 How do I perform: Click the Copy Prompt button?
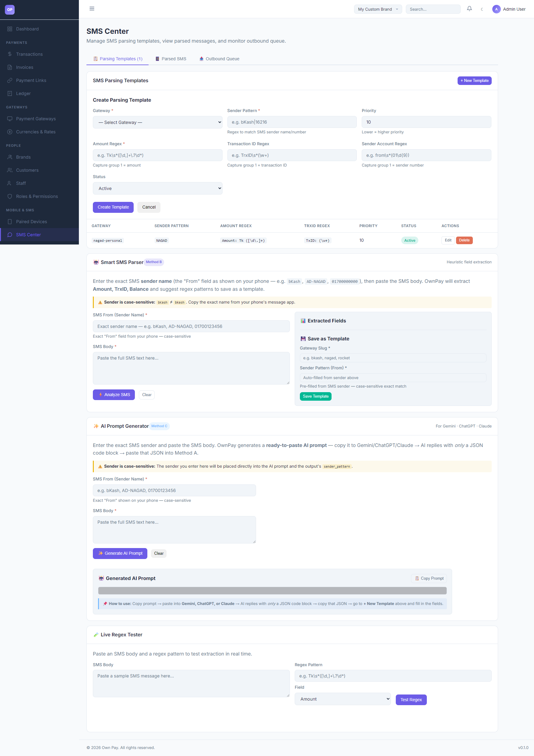(429, 578)
